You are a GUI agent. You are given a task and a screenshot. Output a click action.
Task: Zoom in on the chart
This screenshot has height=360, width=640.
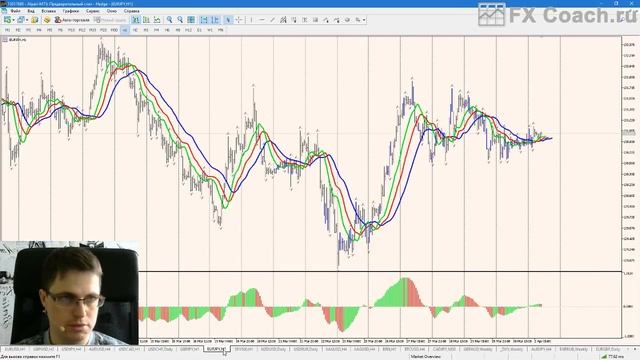pos(169,20)
